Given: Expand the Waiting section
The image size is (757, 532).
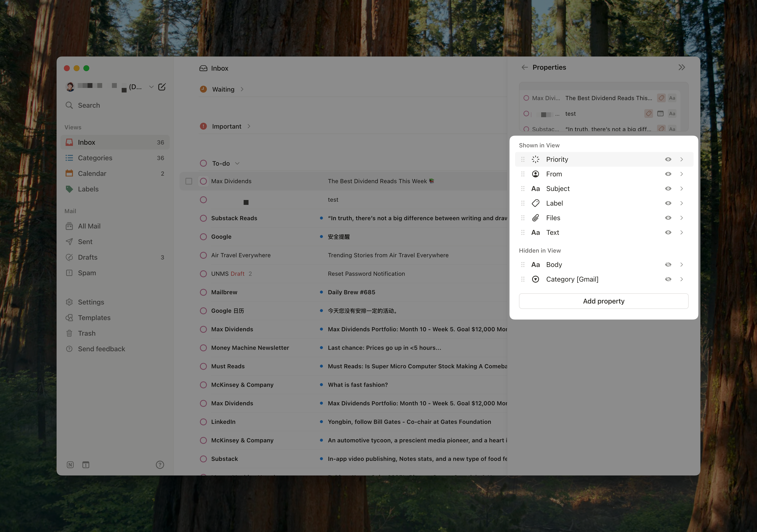Looking at the screenshot, I should click(x=242, y=89).
